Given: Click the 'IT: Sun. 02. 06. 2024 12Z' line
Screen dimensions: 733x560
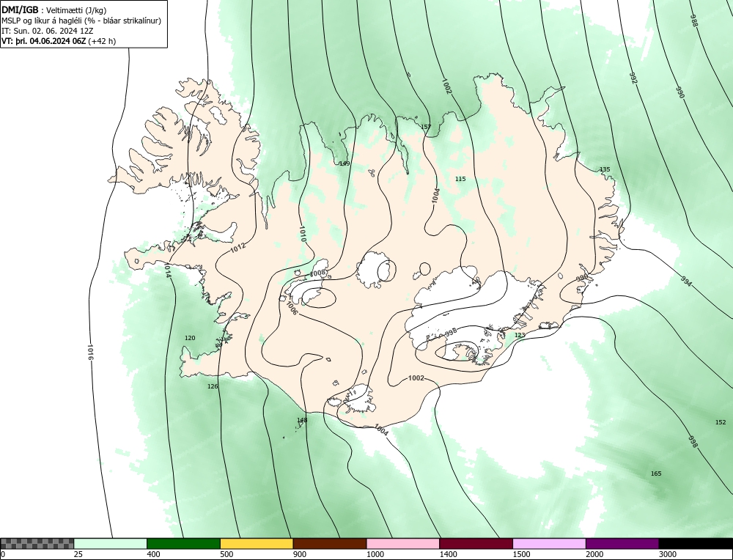Looking at the screenshot, I should pyautogui.click(x=48, y=31).
